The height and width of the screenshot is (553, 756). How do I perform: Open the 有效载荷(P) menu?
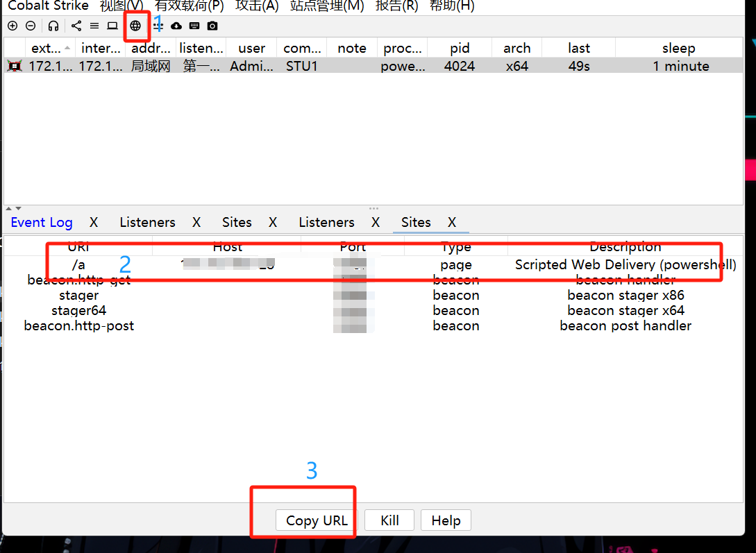point(190,6)
